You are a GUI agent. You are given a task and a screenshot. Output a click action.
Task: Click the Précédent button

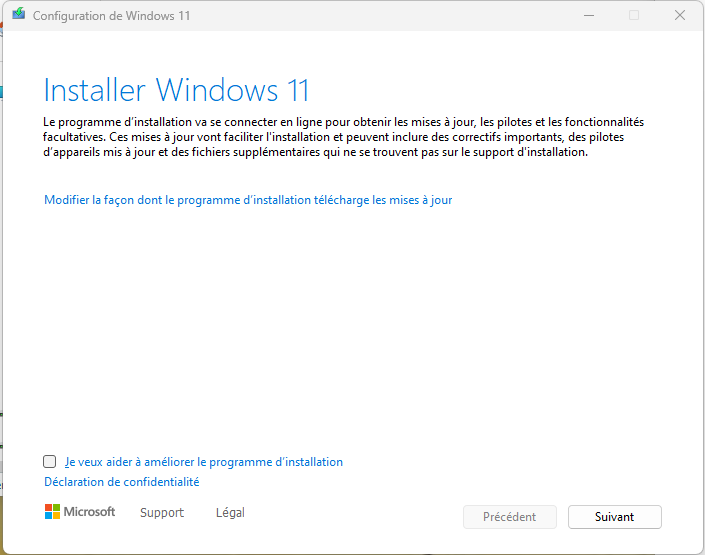click(510, 517)
